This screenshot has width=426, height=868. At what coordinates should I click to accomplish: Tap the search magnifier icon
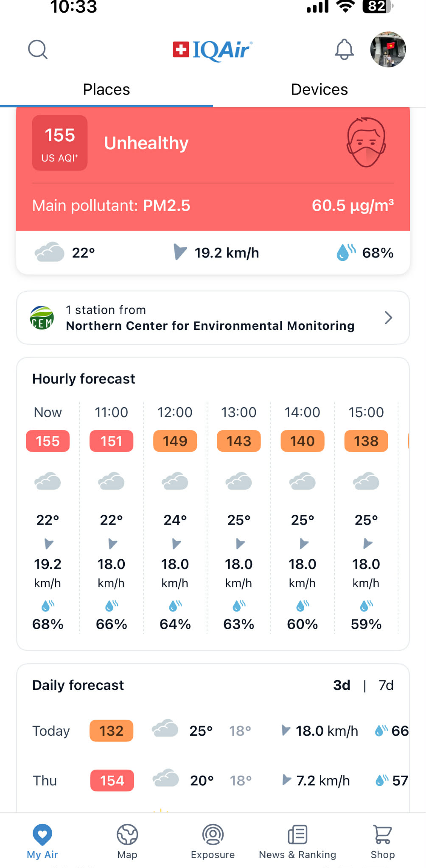tap(38, 50)
